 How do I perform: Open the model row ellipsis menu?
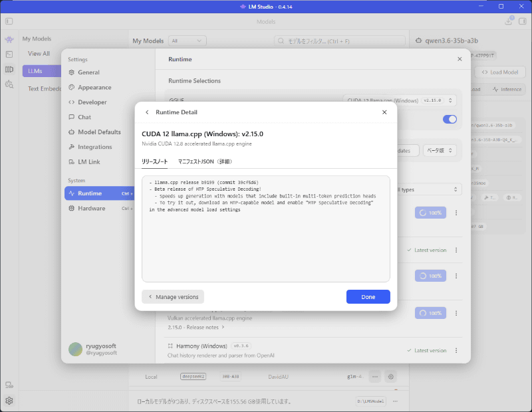[375, 377]
